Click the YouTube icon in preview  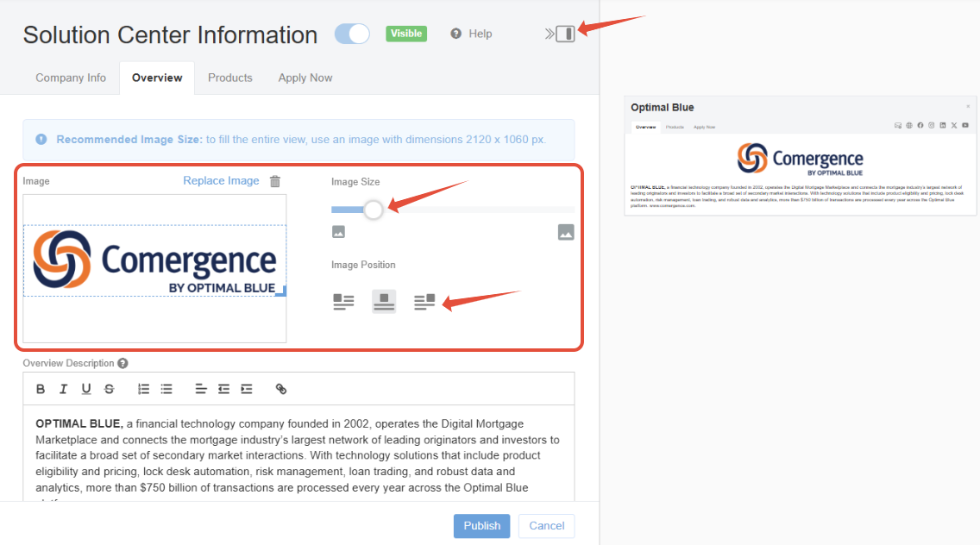(x=965, y=126)
